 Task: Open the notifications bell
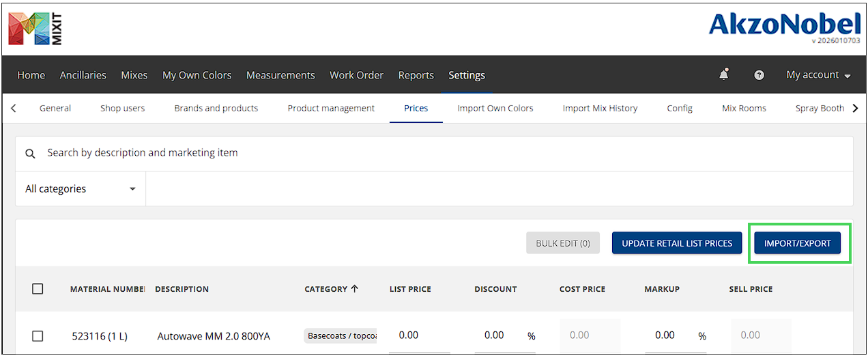(x=724, y=74)
